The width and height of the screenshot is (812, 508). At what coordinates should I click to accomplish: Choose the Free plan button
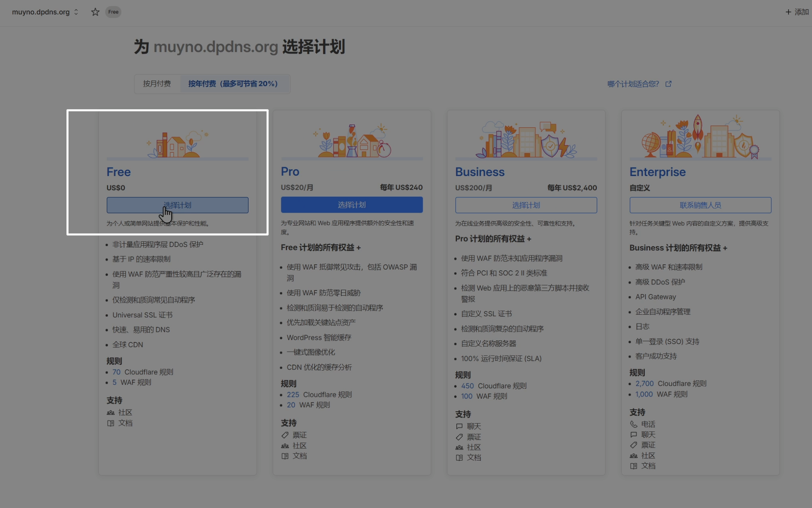pyautogui.click(x=177, y=205)
